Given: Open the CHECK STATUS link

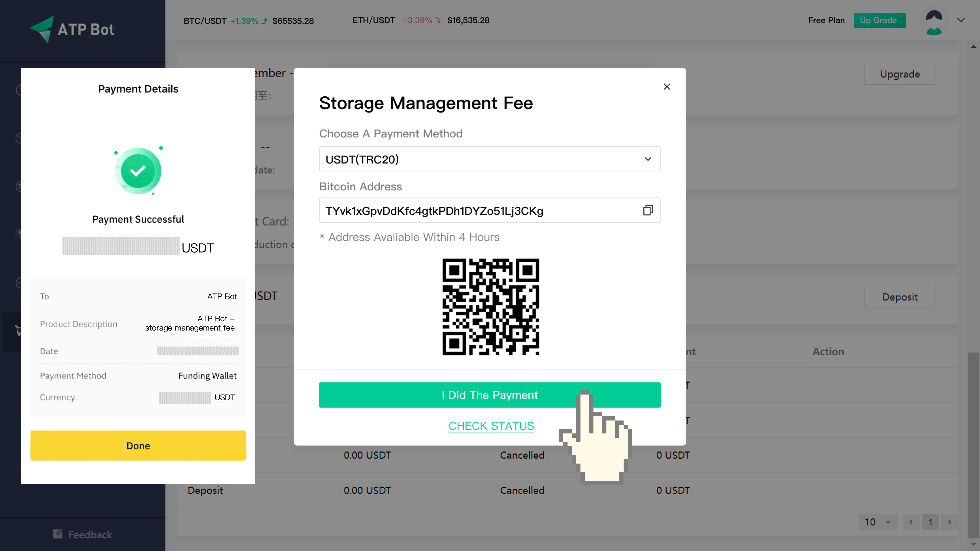Looking at the screenshot, I should (491, 426).
